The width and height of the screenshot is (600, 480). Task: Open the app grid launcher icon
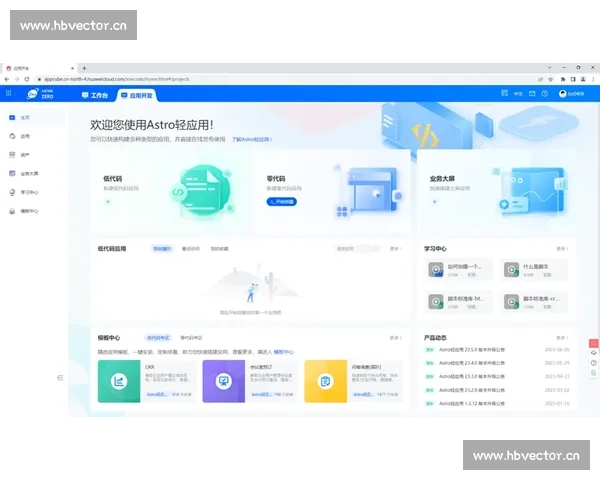[x=8, y=93]
